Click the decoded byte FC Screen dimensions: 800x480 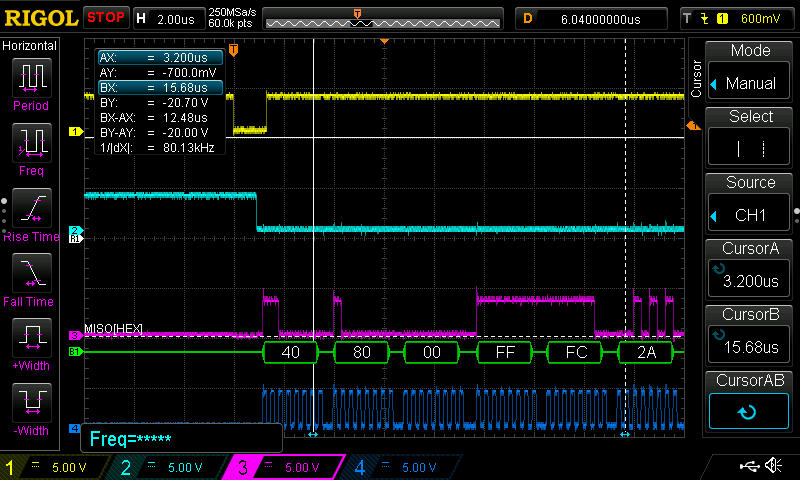click(575, 352)
